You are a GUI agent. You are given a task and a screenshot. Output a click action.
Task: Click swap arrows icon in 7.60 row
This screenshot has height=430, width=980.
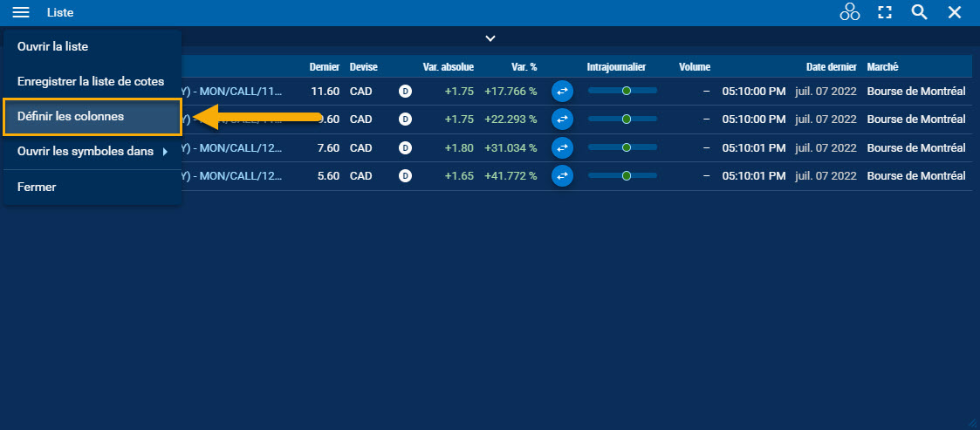(x=562, y=148)
